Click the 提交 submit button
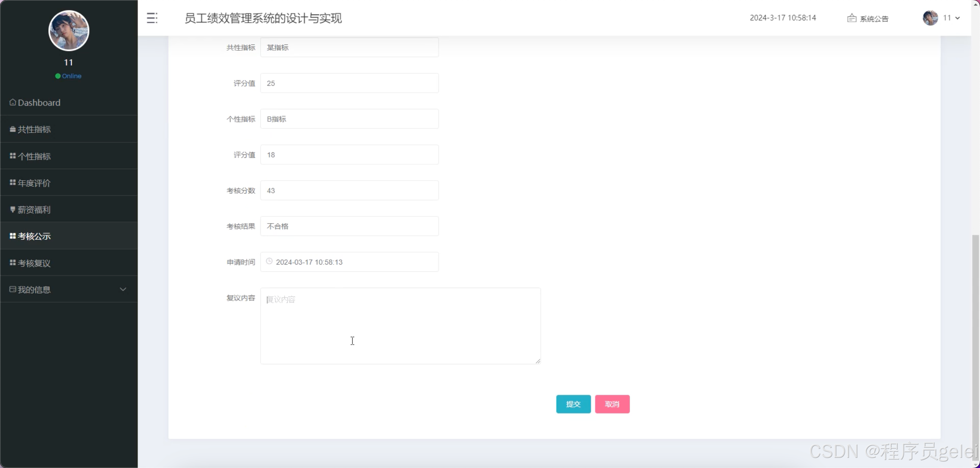Viewport: 980px width, 468px height. pos(573,404)
